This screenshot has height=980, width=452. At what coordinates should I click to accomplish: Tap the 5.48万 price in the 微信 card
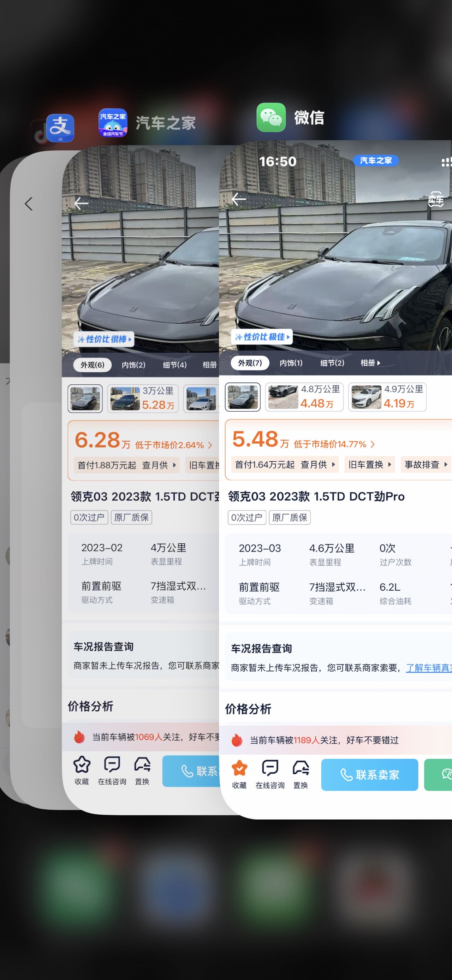tap(261, 439)
